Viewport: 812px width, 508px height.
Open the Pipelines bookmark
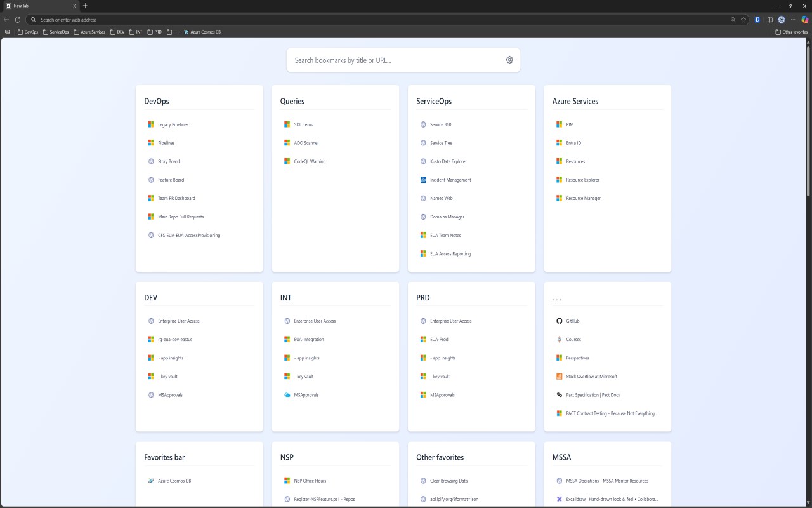166,143
